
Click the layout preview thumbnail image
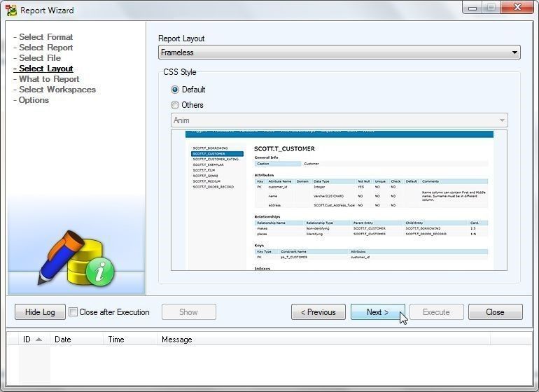(339, 200)
